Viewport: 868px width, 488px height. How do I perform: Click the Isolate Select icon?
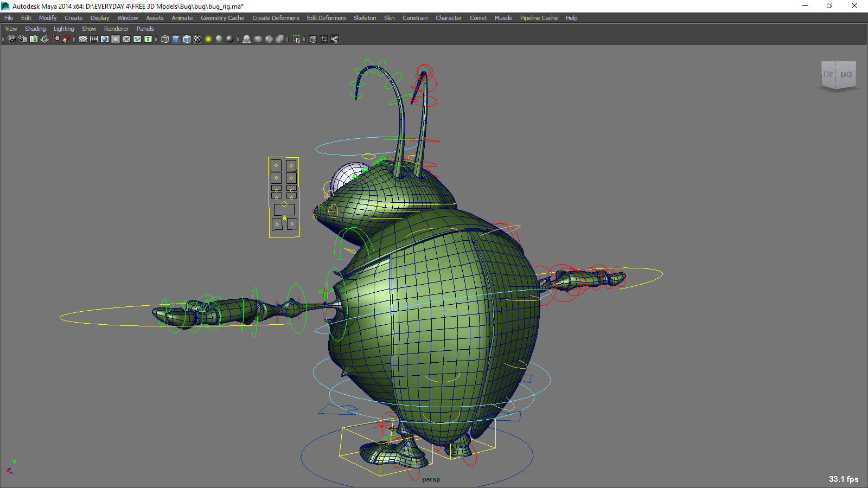coord(296,39)
